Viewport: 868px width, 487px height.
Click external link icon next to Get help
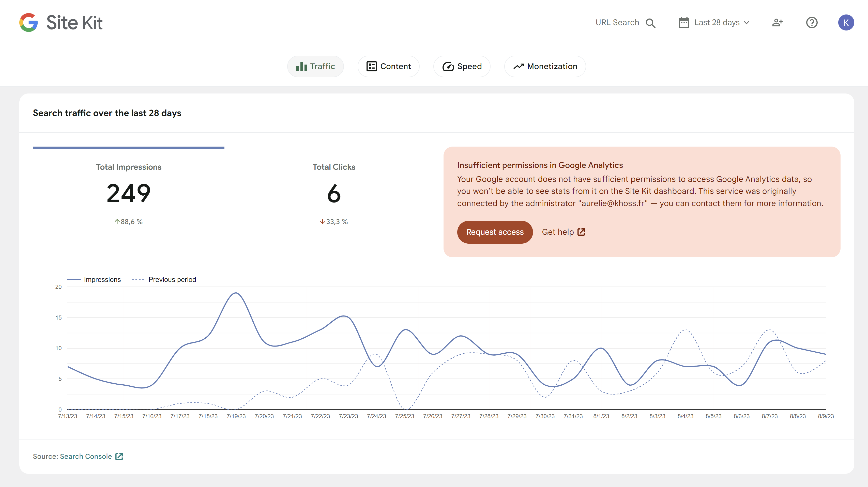(581, 232)
